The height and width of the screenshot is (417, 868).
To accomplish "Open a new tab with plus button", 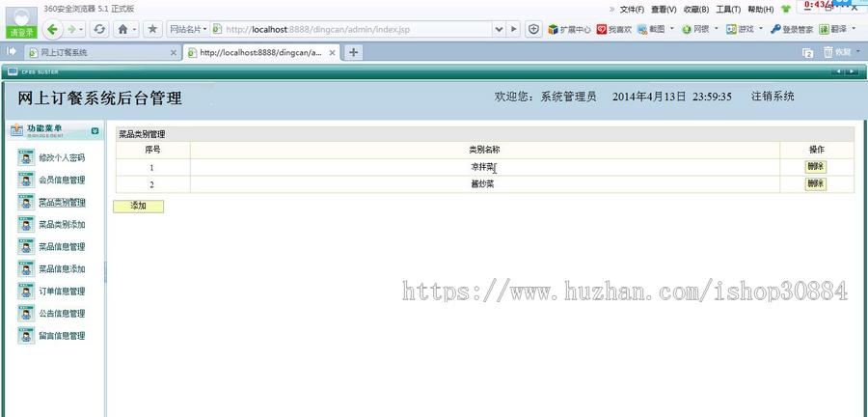I will [353, 52].
